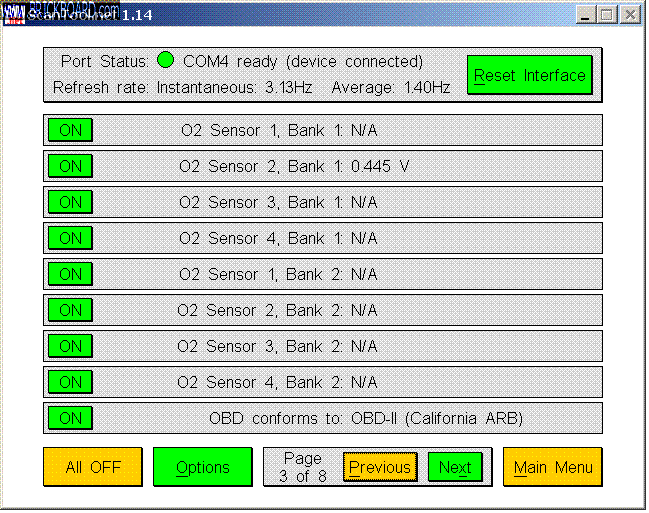The width and height of the screenshot is (649, 513).
Task: Turn off O2 Sensor 2, Bank 2
Action: click(70, 310)
